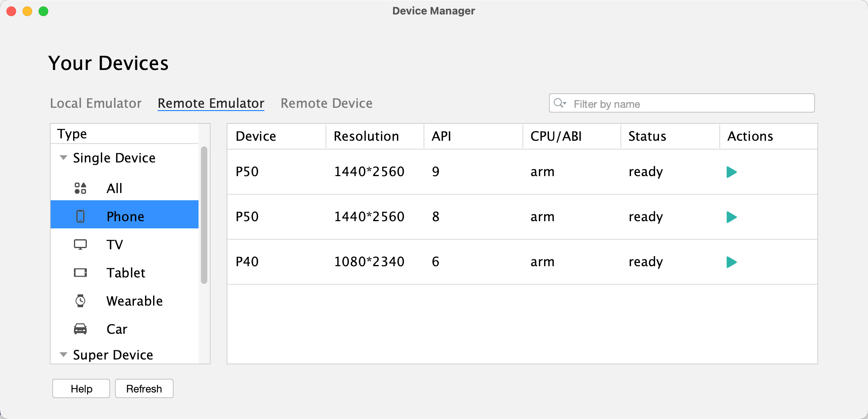Collapse the Super Device group

coord(63,355)
